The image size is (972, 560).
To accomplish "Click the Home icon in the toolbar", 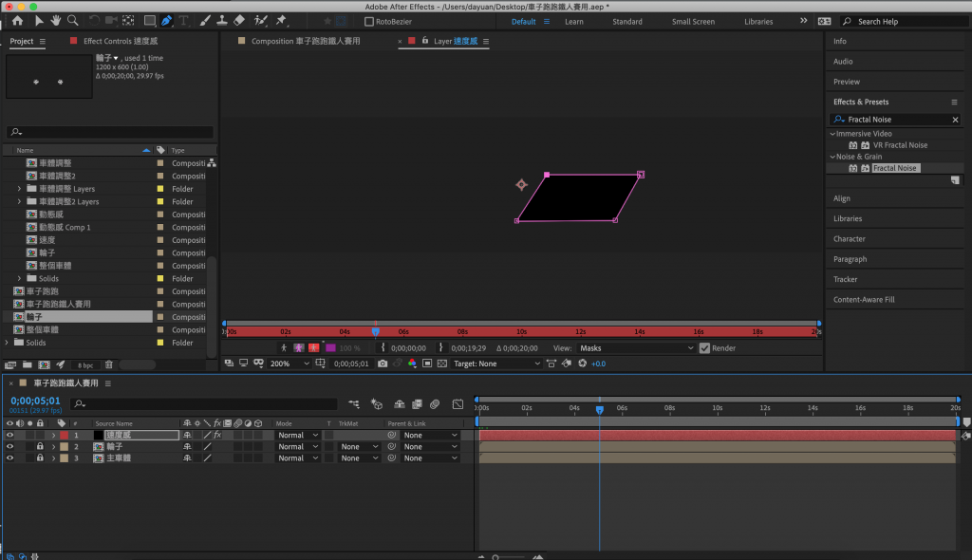I will pos(17,21).
